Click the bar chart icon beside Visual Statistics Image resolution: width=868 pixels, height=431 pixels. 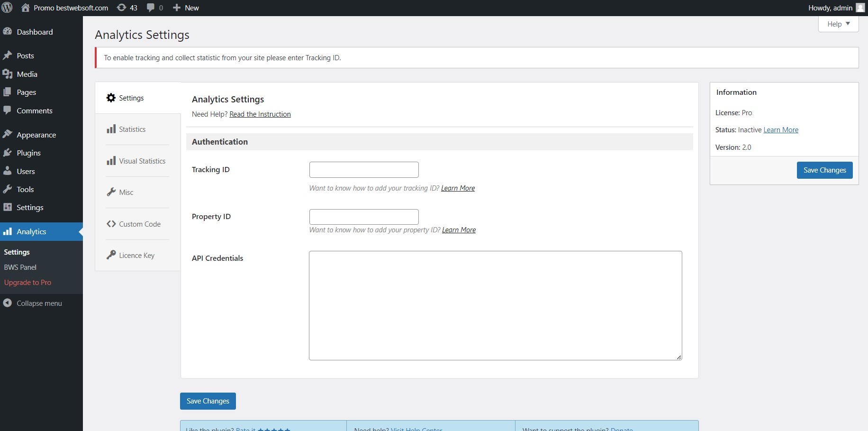click(111, 161)
